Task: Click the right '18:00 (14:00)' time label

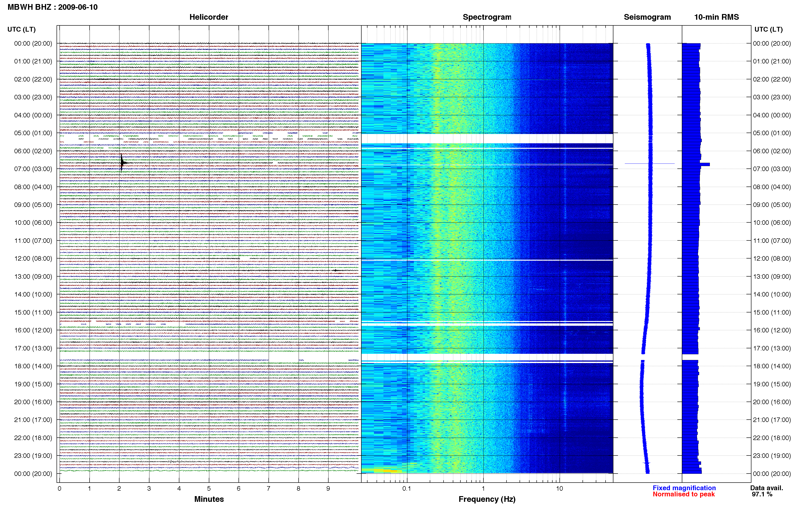Action: [x=772, y=366]
